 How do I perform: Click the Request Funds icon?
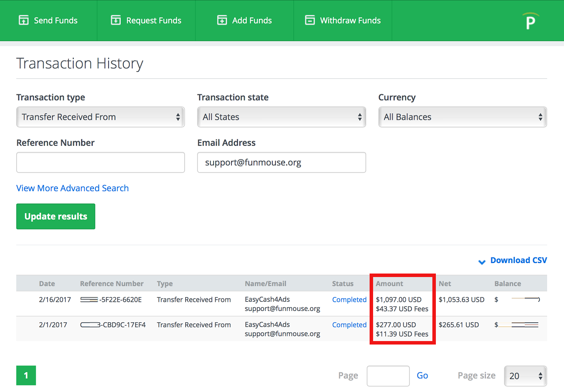[116, 20]
